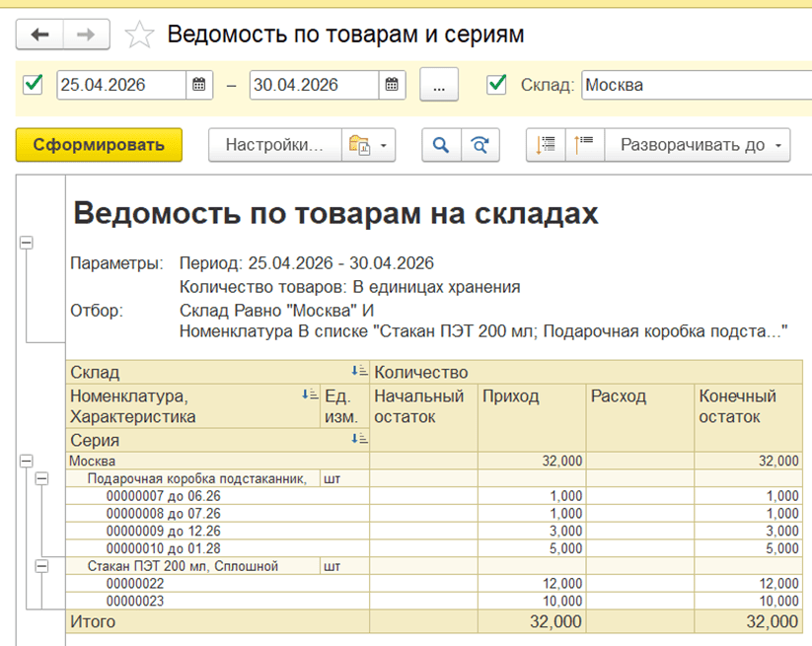812x646 pixels.
Task: Collapse the Стакан ПЭТ 200 мл group
Action: [41, 566]
